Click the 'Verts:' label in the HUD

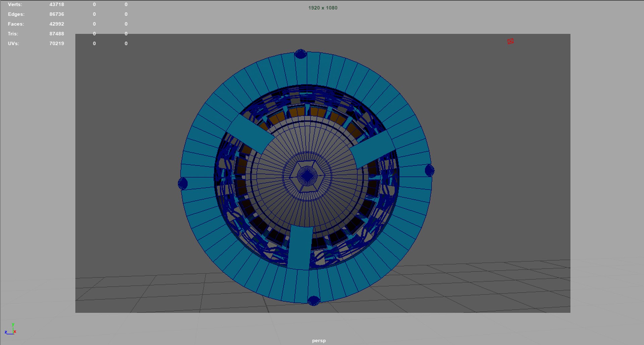pyautogui.click(x=15, y=4)
